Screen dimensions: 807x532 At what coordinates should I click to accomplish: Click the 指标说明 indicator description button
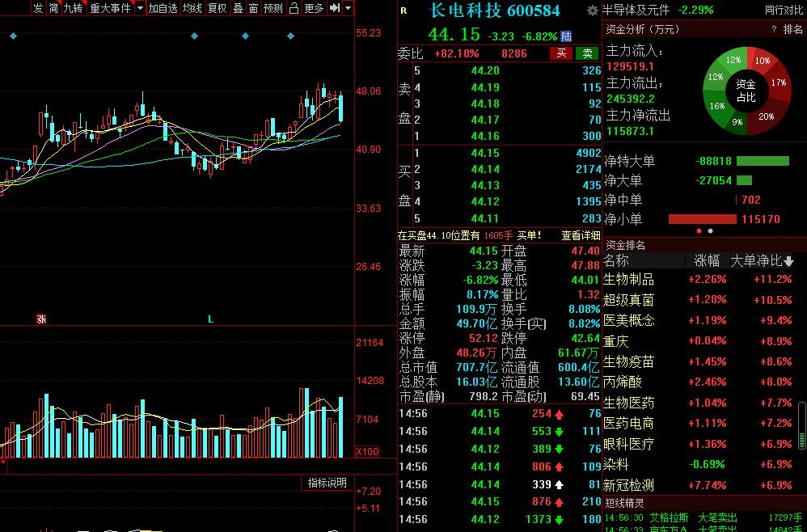tap(327, 483)
